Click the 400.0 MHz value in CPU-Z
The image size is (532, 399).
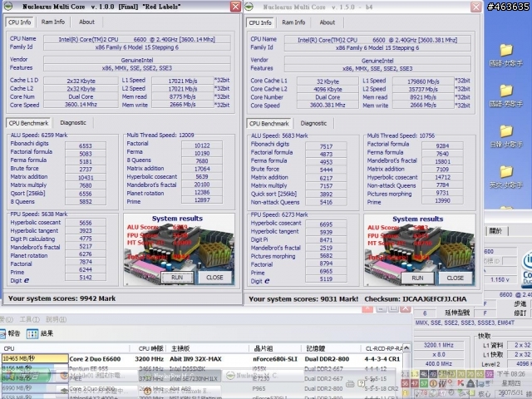[x=438, y=364]
